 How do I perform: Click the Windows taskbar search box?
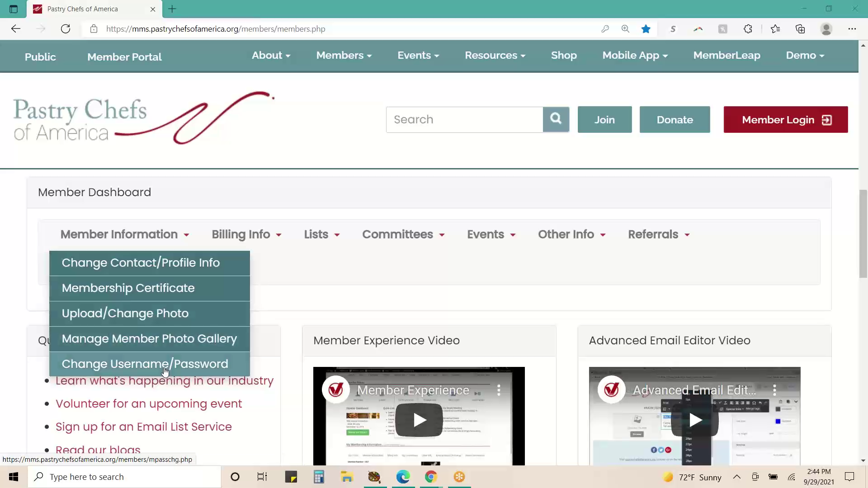point(124,477)
